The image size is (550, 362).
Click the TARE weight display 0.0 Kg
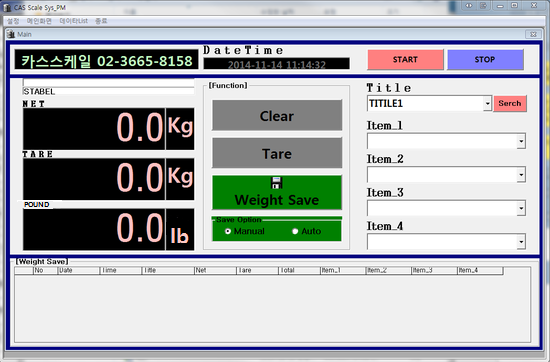(x=108, y=179)
